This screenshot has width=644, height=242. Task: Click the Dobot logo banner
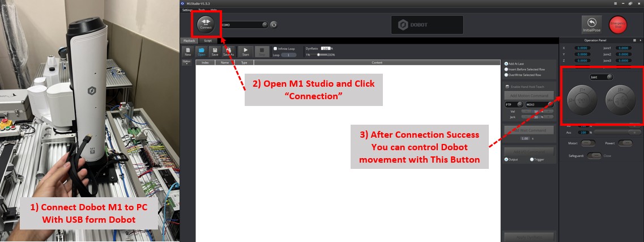pyautogui.click(x=427, y=24)
